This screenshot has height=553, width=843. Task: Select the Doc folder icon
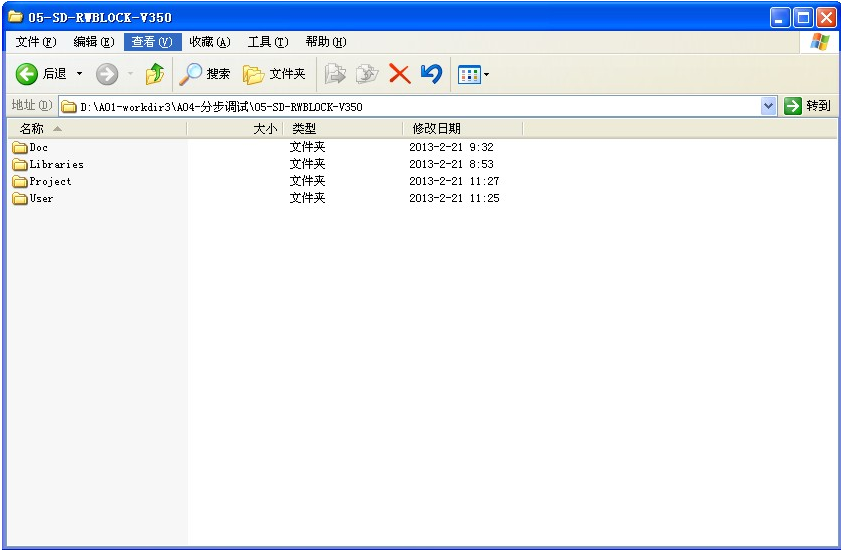pos(20,147)
